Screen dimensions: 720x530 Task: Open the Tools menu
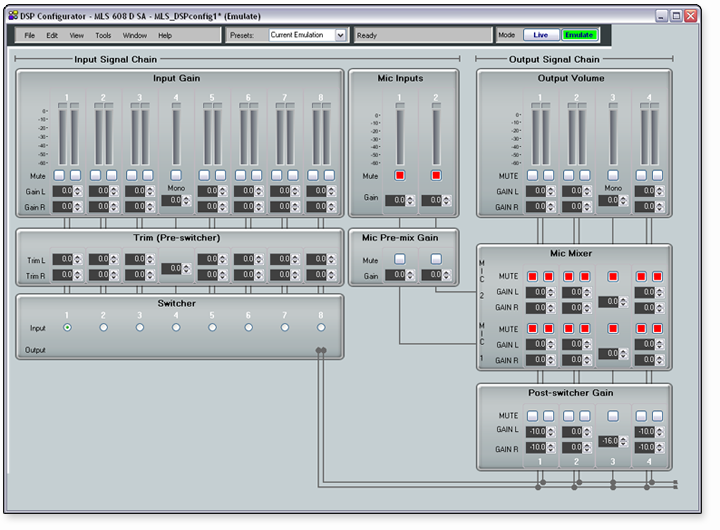pyautogui.click(x=103, y=35)
